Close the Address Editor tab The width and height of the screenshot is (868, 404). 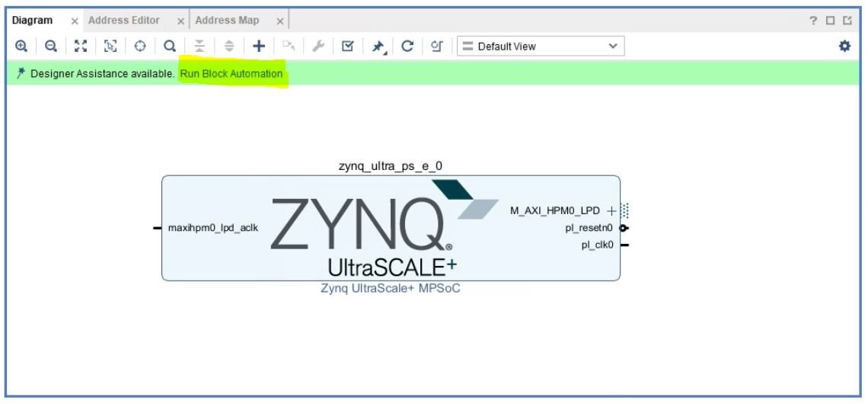click(x=180, y=21)
